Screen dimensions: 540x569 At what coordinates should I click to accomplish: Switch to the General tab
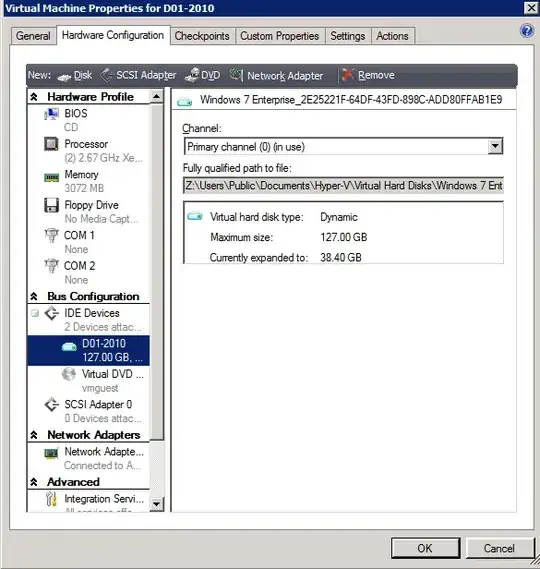coord(33,36)
